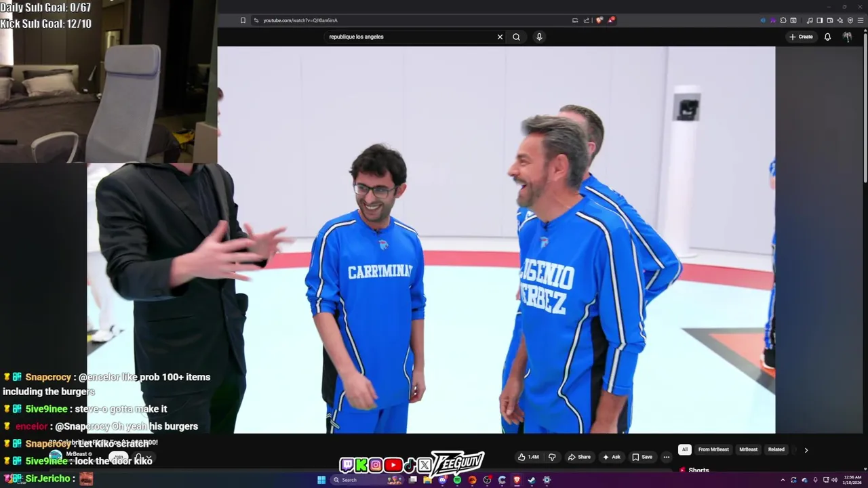Click the Ask button under the video
This screenshot has height=488, width=868.
pos(611,457)
